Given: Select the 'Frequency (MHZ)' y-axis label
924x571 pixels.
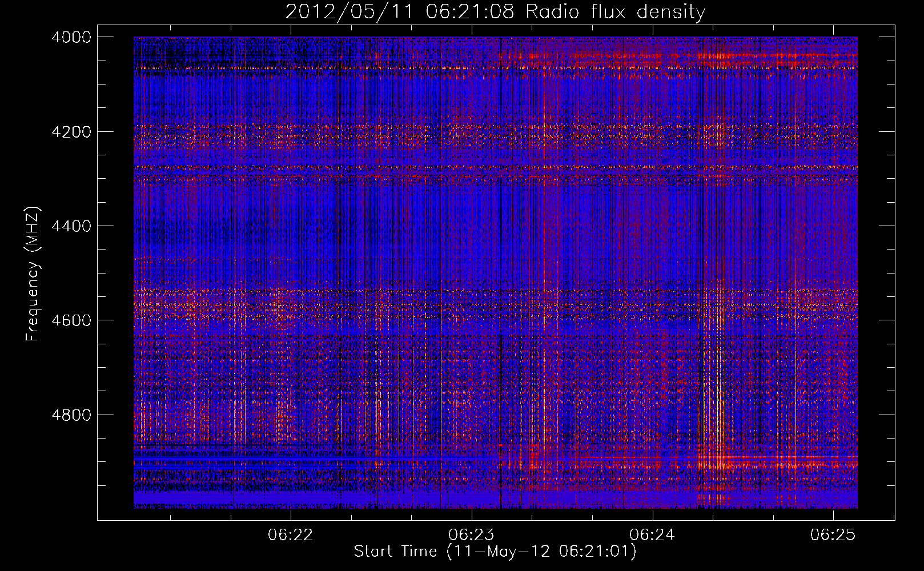Looking at the screenshot, I should pos(33,274).
